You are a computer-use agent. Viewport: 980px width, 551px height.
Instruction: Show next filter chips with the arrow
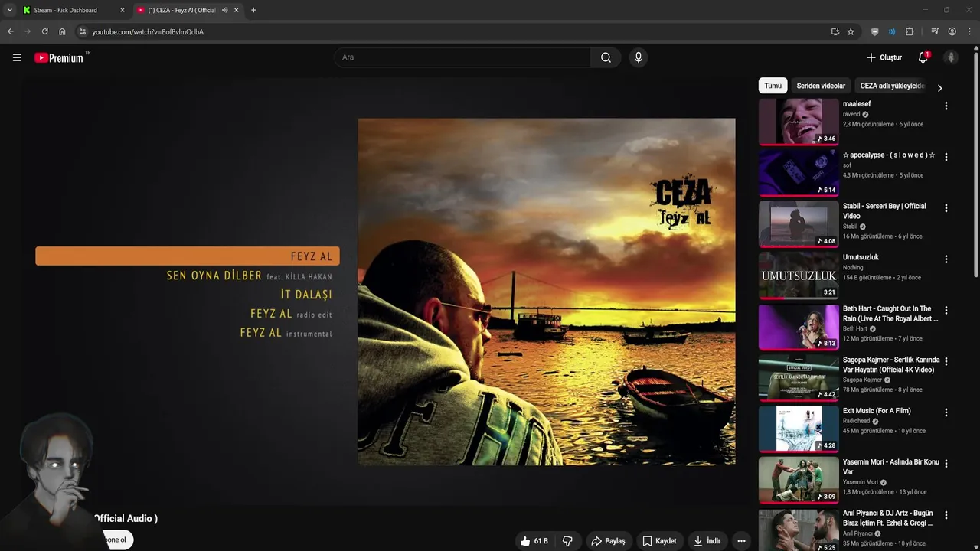coord(939,87)
